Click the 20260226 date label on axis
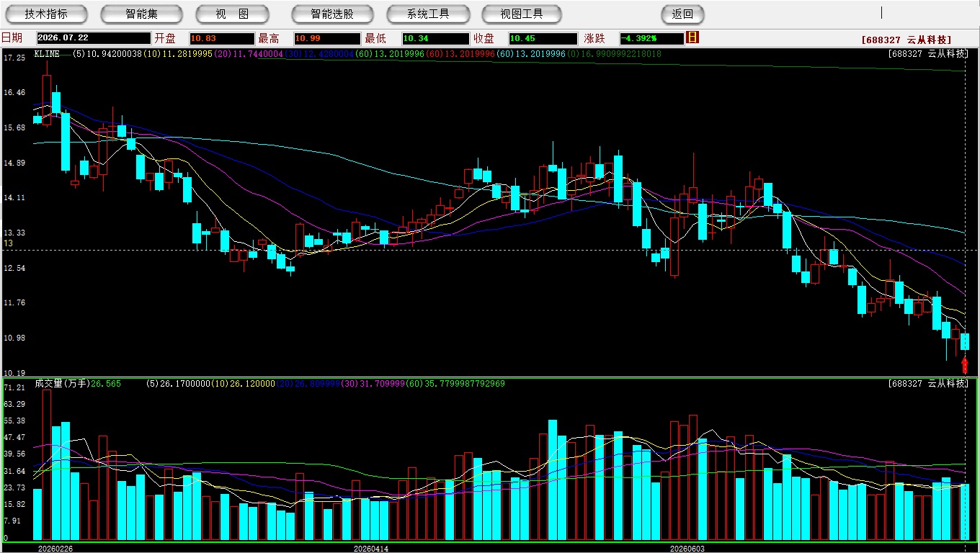This screenshot has width=980, height=553. 55,548
